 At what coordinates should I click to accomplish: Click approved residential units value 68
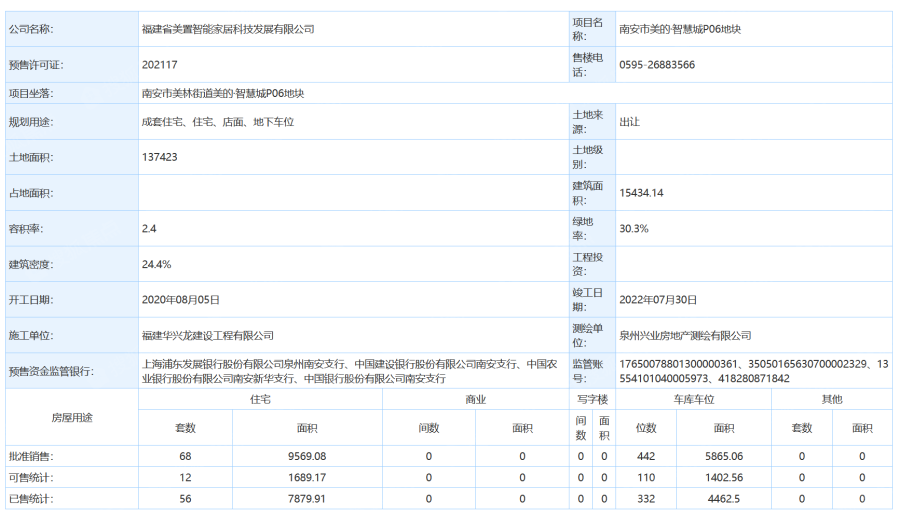(185, 457)
